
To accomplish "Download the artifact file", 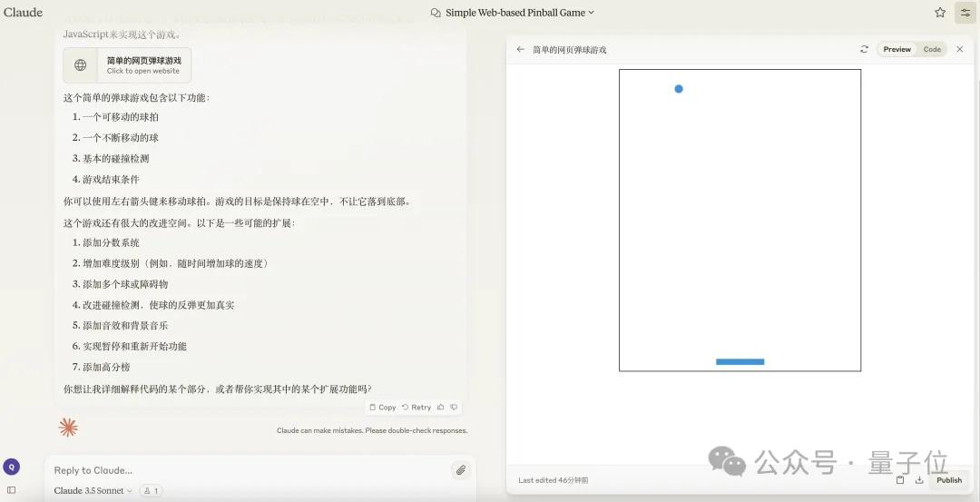I will click(x=919, y=480).
